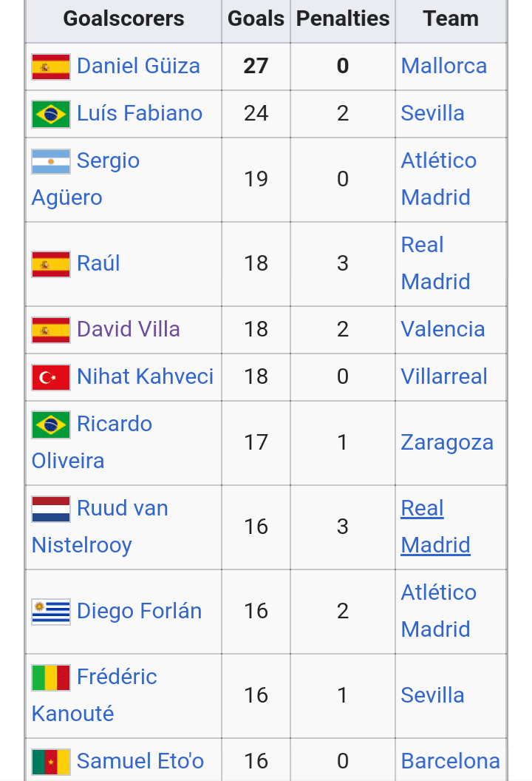Screen dimensions: 532x781
Task: Open the underlined Real Madrid link for Nistelrooy
Action: (x=435, y=527)
